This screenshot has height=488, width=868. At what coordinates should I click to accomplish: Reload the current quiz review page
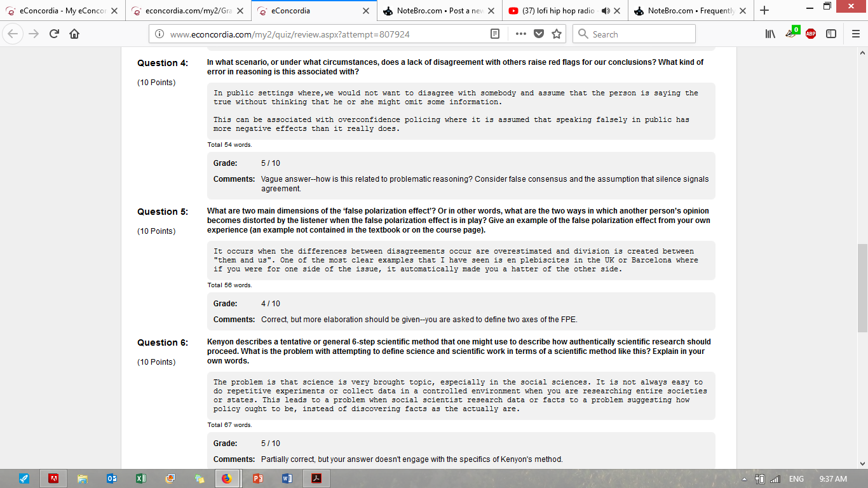coord(54,34)
